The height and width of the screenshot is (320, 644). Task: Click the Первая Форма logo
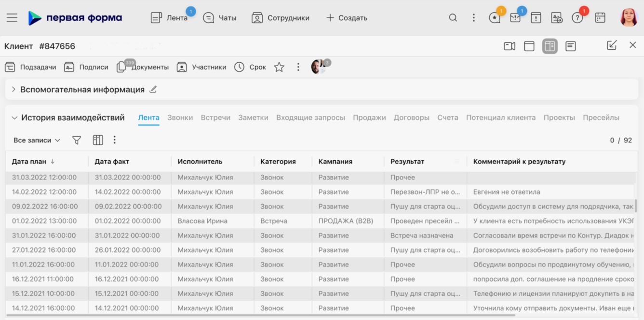[75, 18]
